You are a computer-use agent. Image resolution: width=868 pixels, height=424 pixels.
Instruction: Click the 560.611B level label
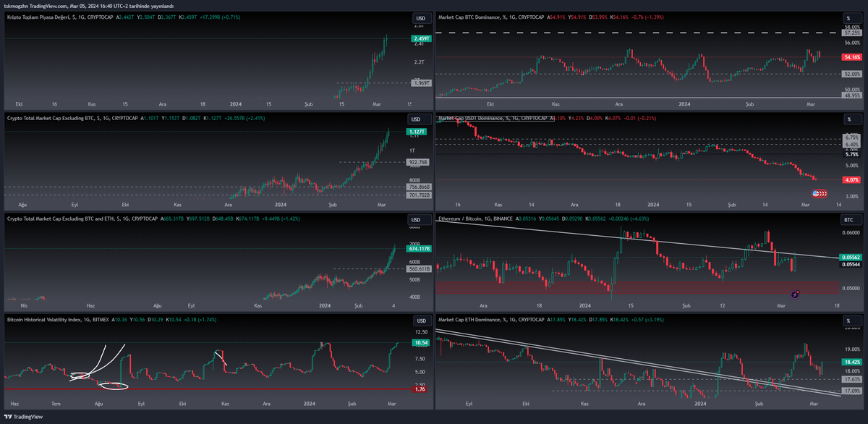pos(420,269)
